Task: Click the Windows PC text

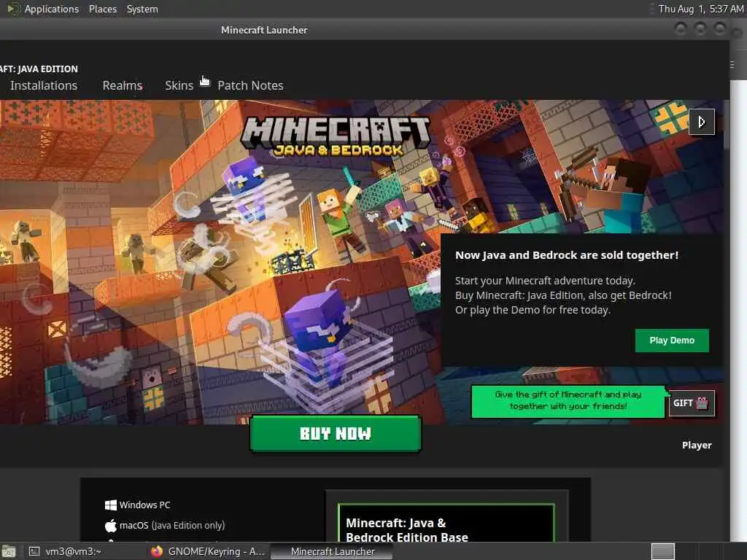Action: click(x=144, y=505)
